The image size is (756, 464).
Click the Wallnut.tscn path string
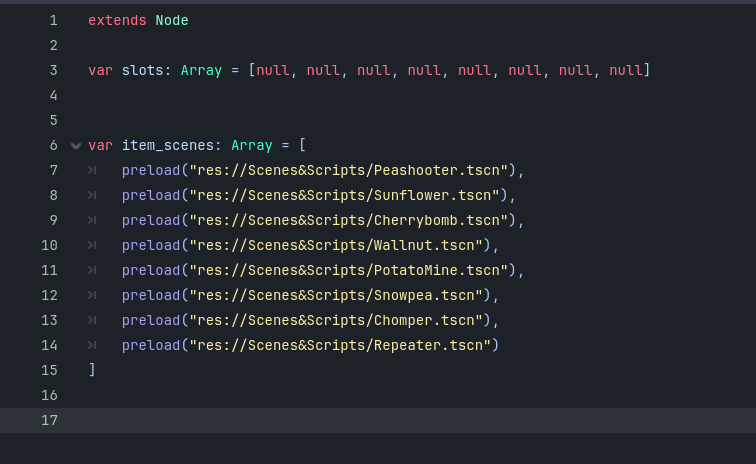[338, 246]
